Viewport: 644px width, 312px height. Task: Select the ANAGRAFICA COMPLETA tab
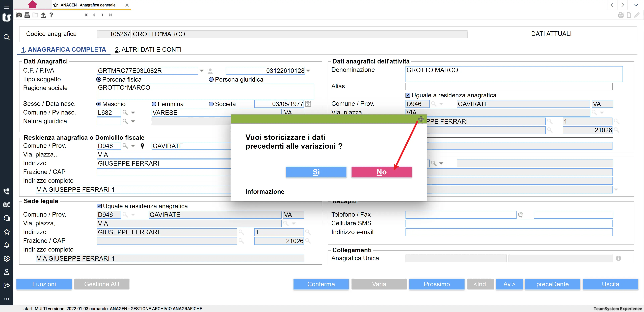pyautogui.click(x=64, y=50)
